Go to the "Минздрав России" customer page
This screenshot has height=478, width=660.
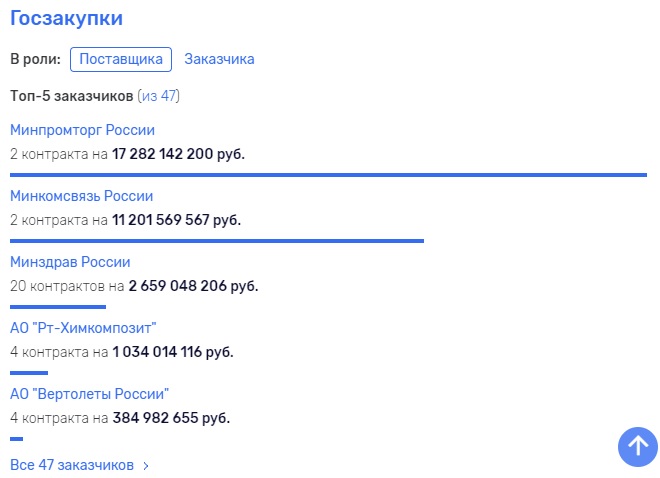pos(70,262)
